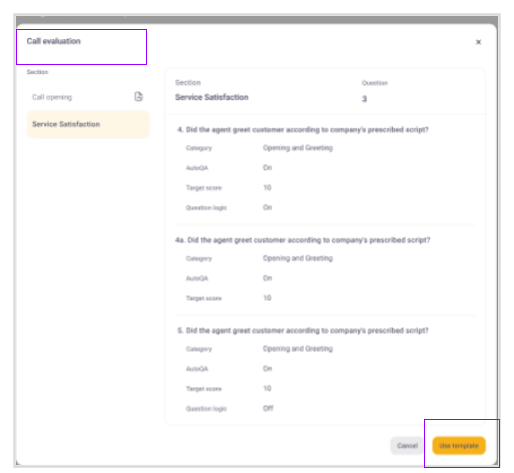The width and height of the screenshot is (514, 473).
Task: Click the Cancel button
Action: coord(407,446)
